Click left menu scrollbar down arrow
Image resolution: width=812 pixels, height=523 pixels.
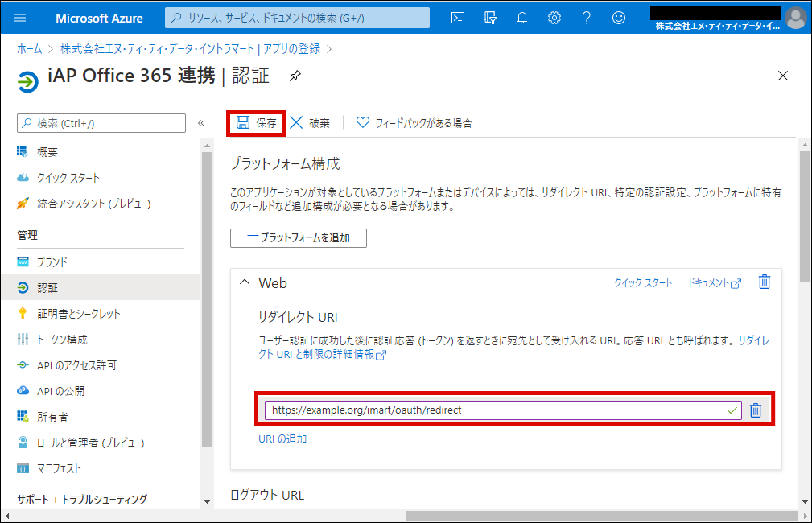[x=207, y=501]
